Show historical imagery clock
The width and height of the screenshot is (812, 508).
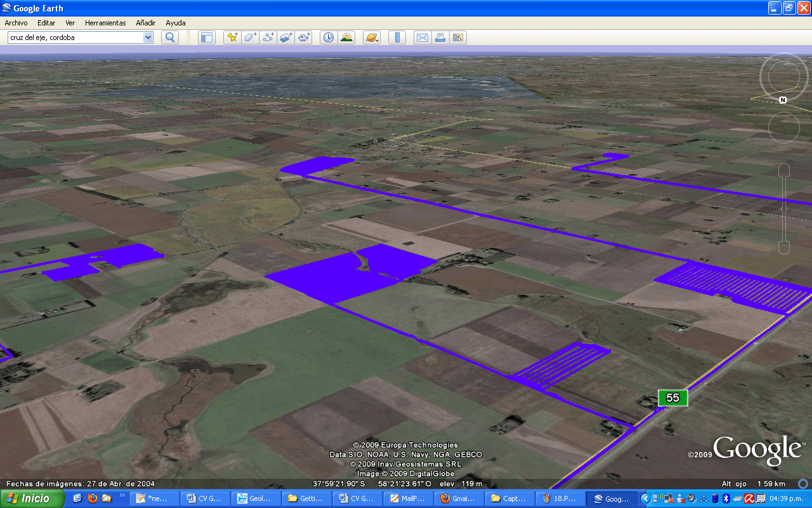click(x=328, y=37)
